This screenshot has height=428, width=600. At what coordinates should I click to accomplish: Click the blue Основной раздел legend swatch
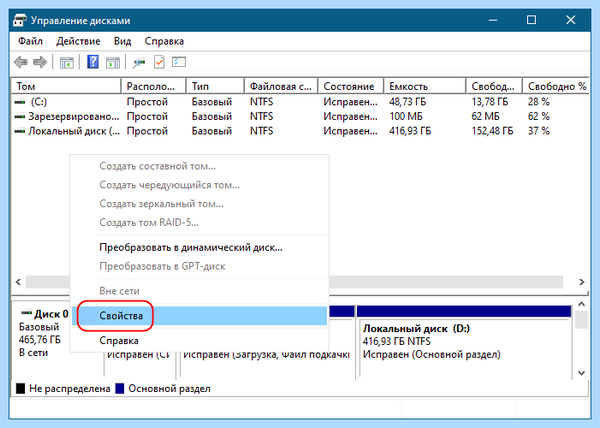point(120,389)
